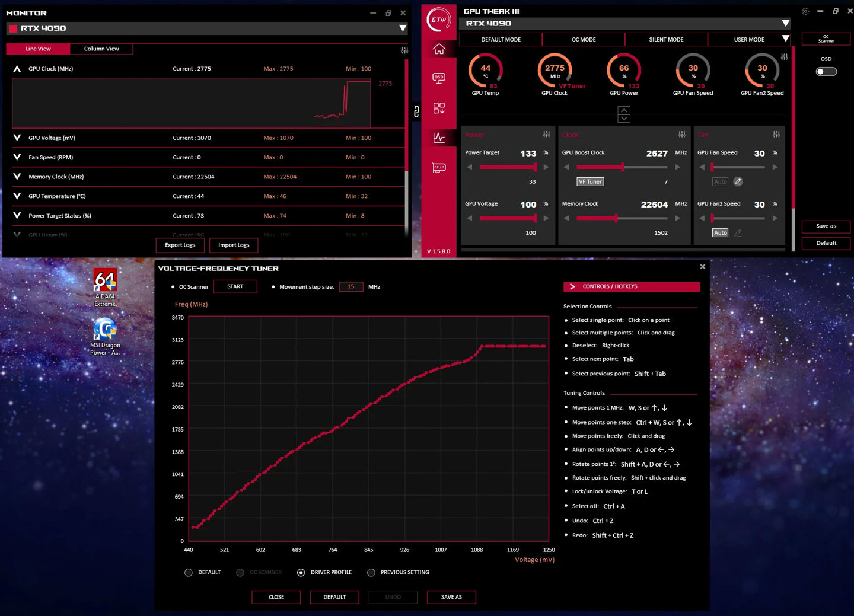Click the Import Logs button

pos(234,245)
